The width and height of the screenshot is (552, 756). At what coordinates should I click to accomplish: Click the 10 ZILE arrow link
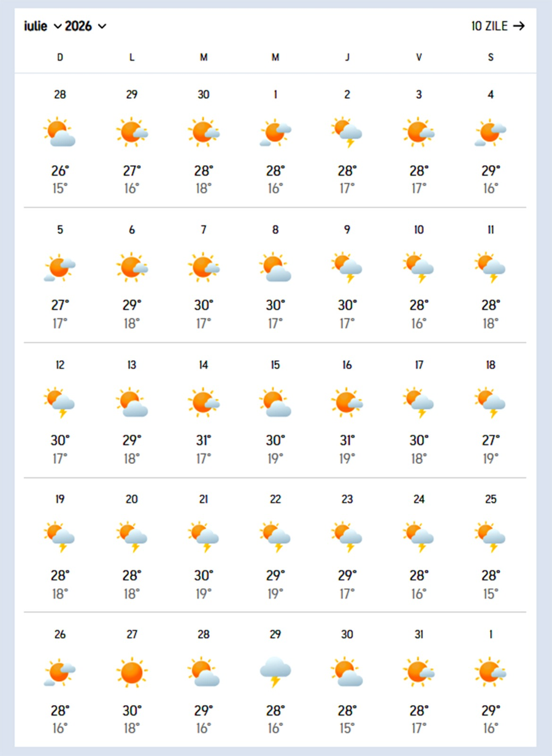pyautogui.click(x=498, y=26)
